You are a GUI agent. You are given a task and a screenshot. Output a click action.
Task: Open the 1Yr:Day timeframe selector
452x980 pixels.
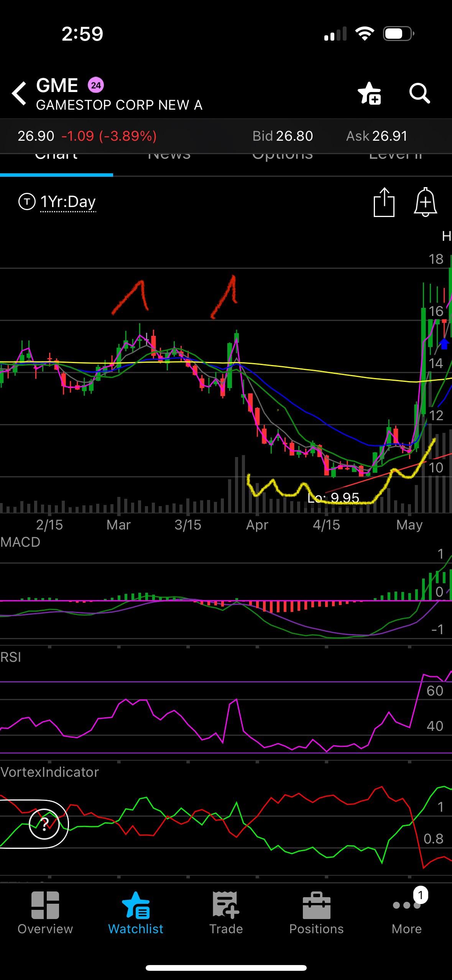(x=68, y=202)
